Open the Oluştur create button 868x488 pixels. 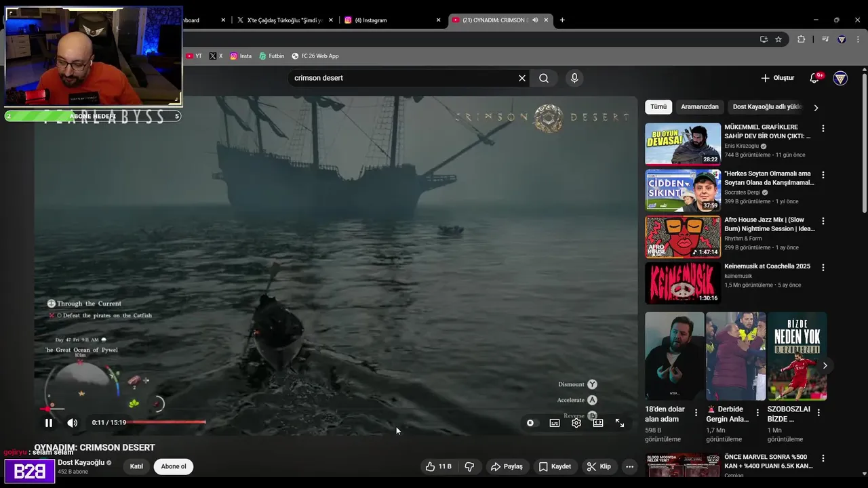click(778, 78)
